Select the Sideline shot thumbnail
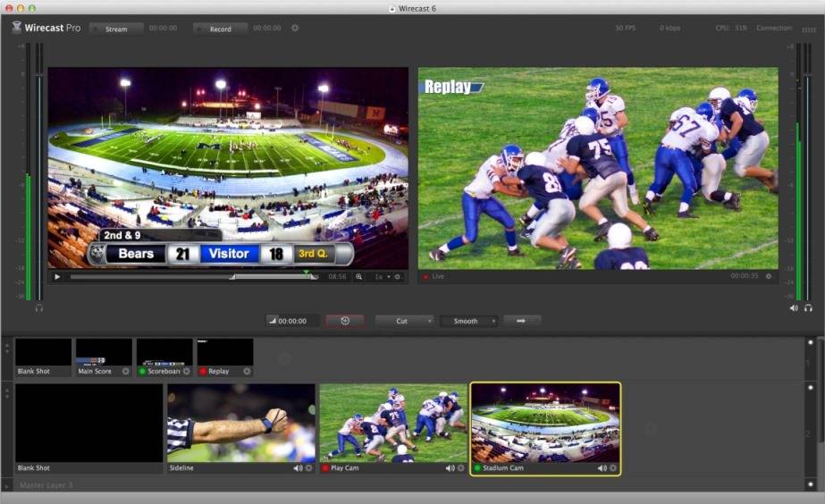 (241, 423)
